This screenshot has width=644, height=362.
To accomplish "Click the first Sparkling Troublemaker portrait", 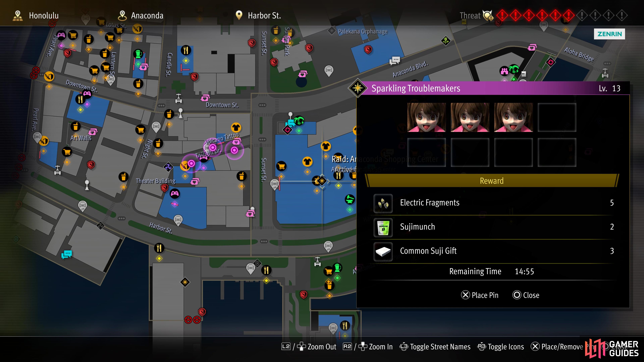I will (x=426, y=117).
